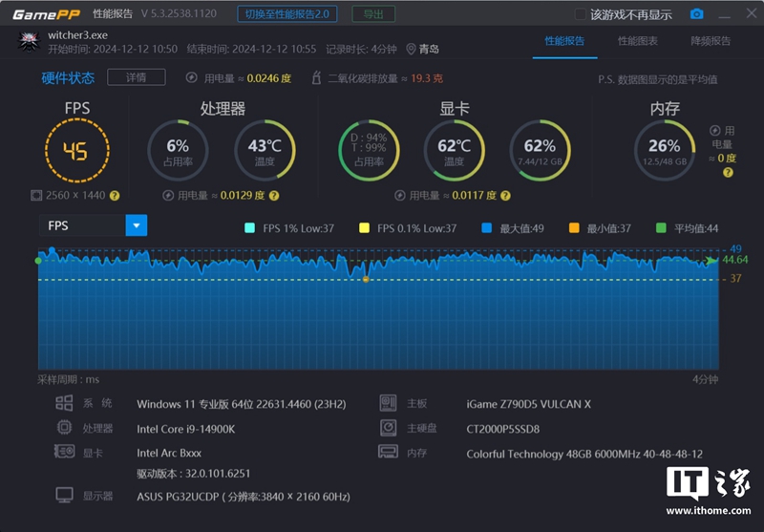Click the location pin icon next to 青岛
The height and width of the screenshot is (532, 764).
click(411, 50)
